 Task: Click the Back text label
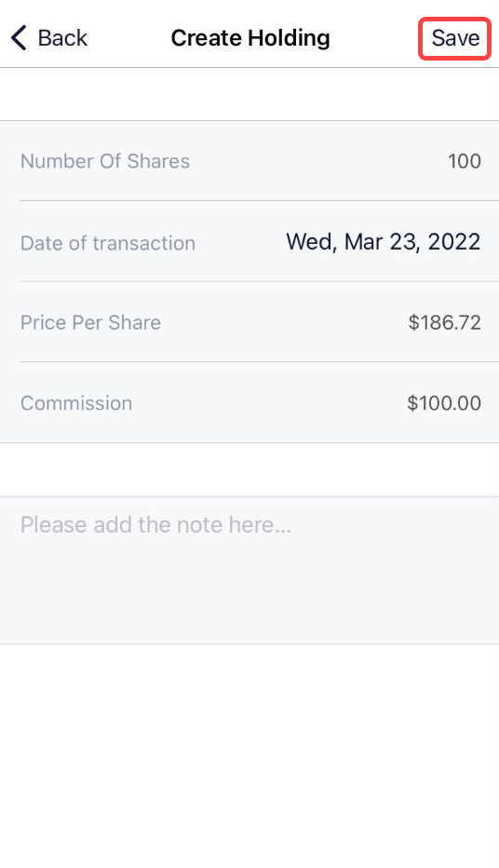pyautogui.click(x=62, y=38)
